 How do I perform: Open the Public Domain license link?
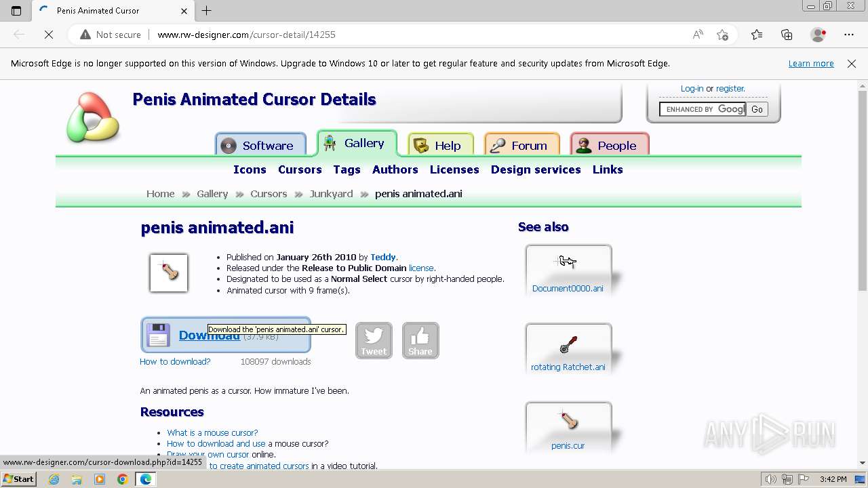click(420, 268)
